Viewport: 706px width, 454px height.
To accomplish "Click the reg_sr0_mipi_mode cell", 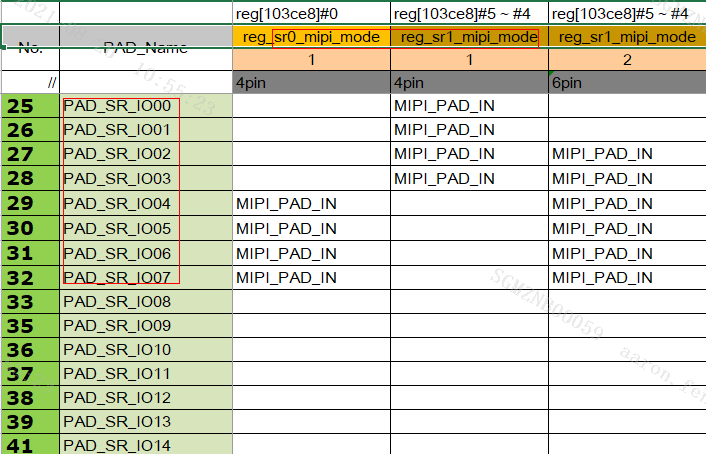I will [x=310, y=37].
